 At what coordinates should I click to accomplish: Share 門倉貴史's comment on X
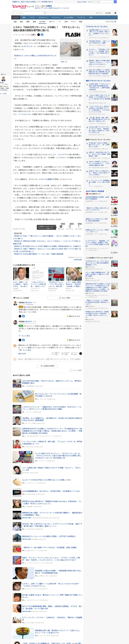(x=20, y=316)
